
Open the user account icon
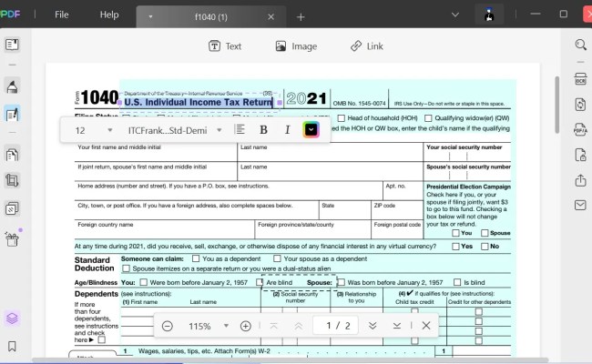(x=489, y=15)
